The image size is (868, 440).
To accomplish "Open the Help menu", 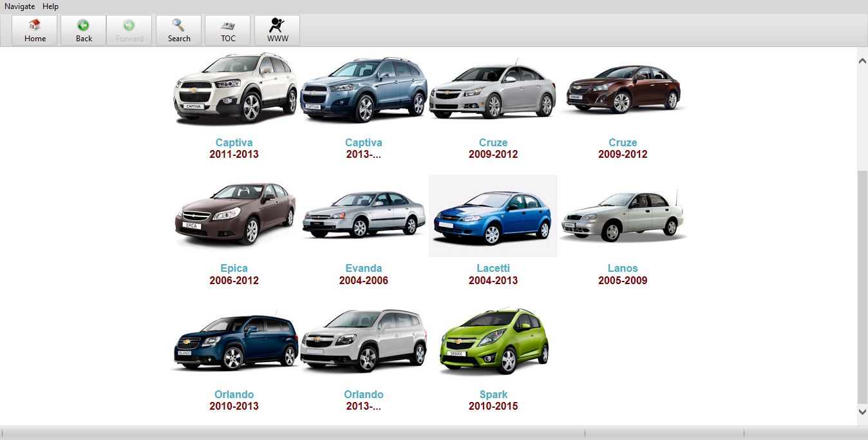I will click(x=51, y=6).
